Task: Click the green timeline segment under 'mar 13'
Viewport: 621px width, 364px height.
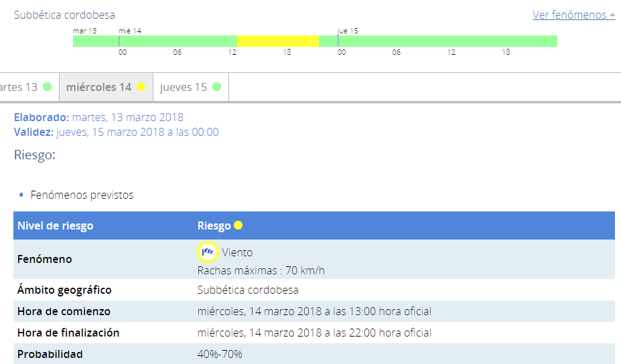Action: pyautogui.click(x=96, y=41)
